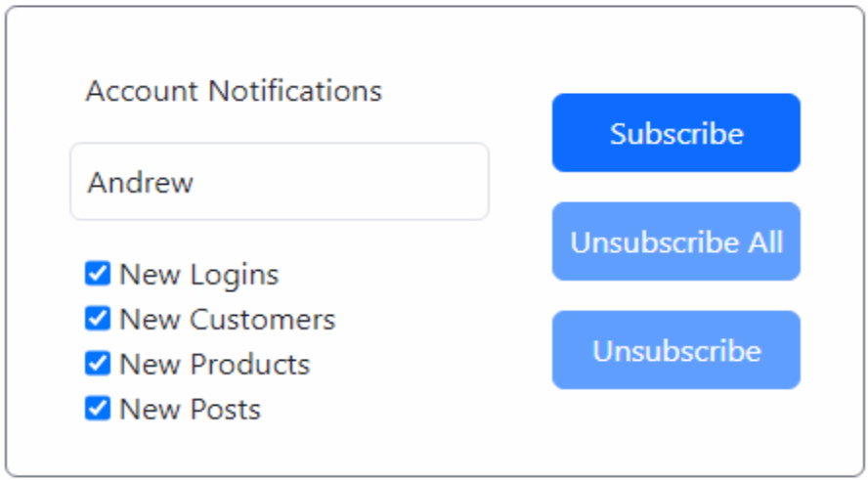This screenshot has height=480, width=868.
Task: Click the Subscribe button
Action: click(x=675, y=133)
